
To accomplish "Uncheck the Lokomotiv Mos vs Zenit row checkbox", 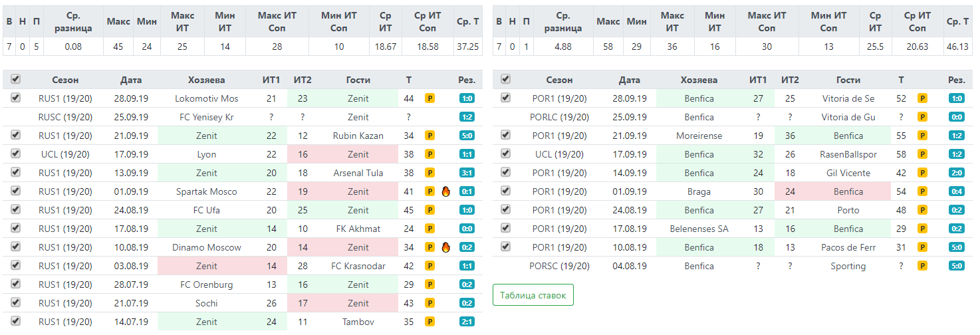I will 16,98.
